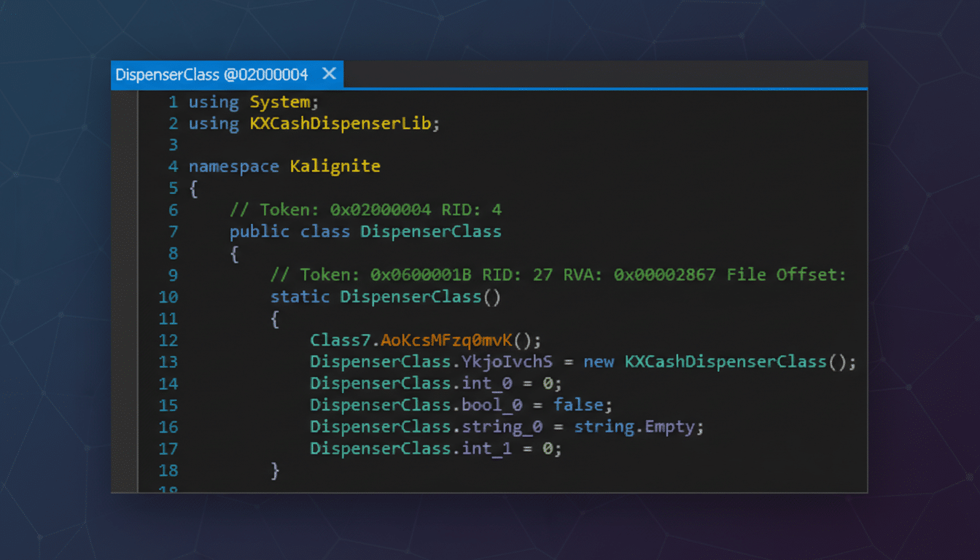Go to the DispenserClass class declaration

[x=430, y=231]
